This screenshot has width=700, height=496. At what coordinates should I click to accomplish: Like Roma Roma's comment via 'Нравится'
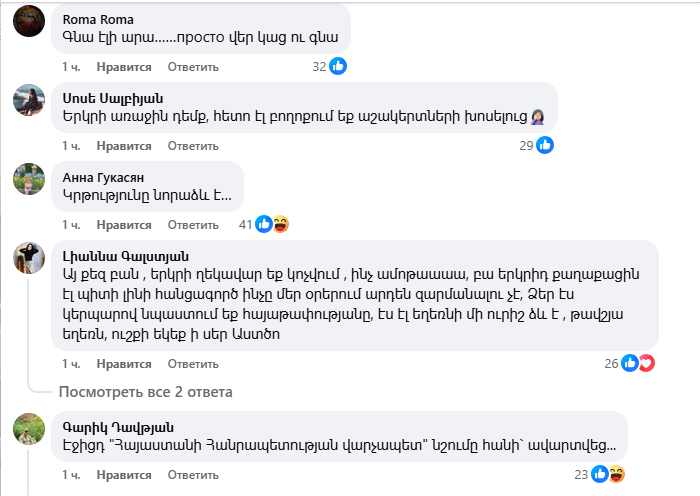(124, 67)
